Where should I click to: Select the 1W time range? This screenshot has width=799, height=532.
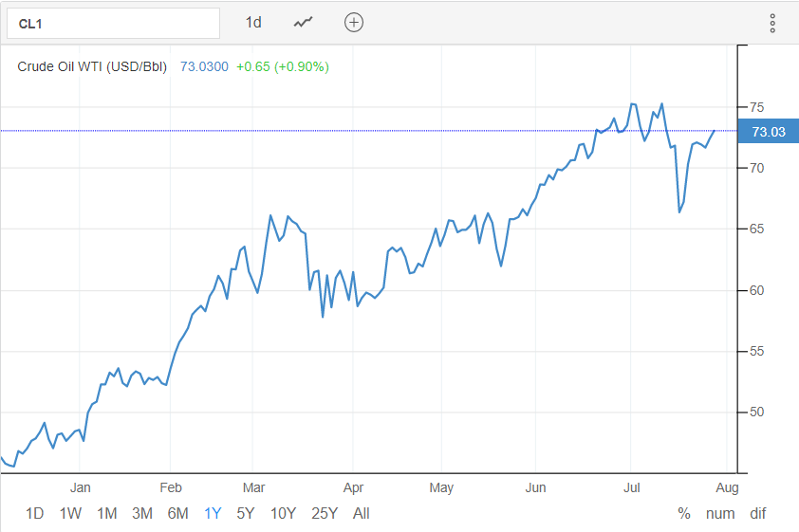(70, 514)
